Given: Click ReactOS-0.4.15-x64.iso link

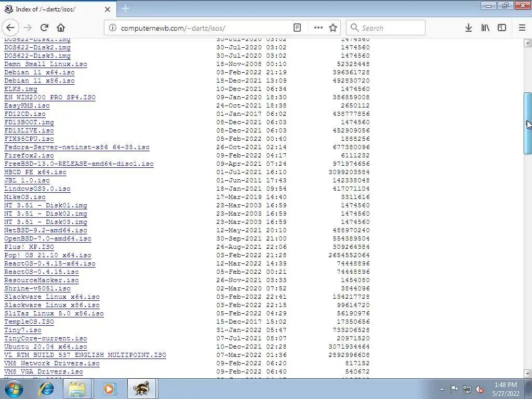Looking at the screenshot, I should pos(50,263).
